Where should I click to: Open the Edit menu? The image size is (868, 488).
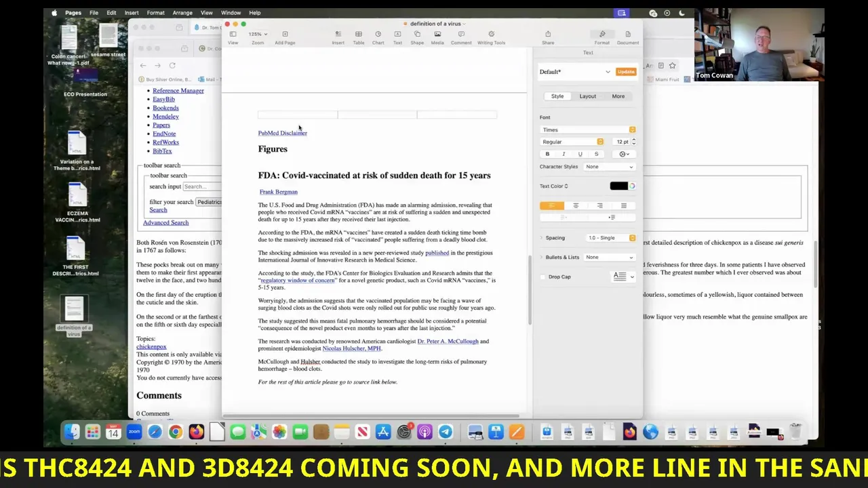tap(111, 13)
